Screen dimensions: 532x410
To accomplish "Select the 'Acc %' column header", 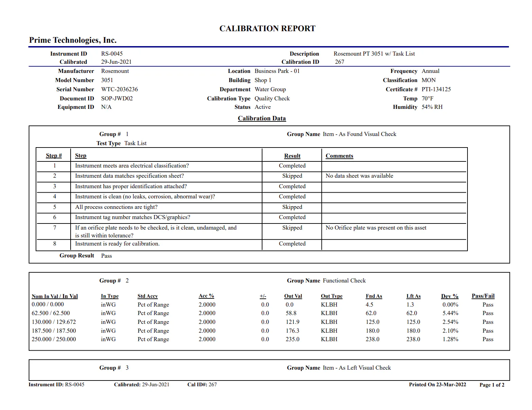I will coord(206,296).
